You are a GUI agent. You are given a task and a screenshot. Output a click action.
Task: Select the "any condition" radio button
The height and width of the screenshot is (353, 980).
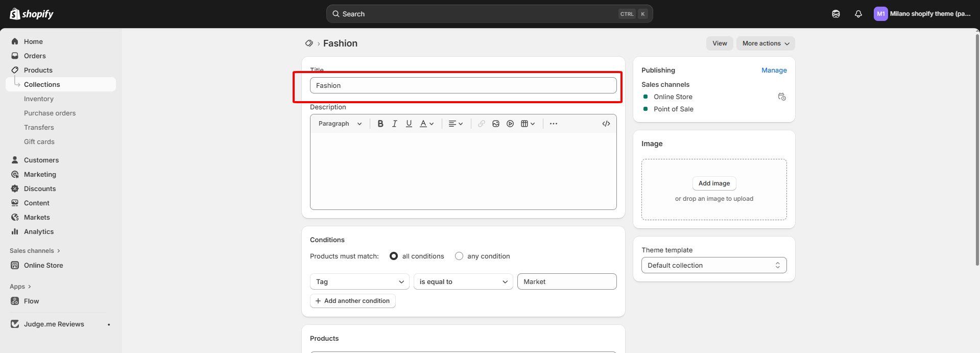pos(459,256)
